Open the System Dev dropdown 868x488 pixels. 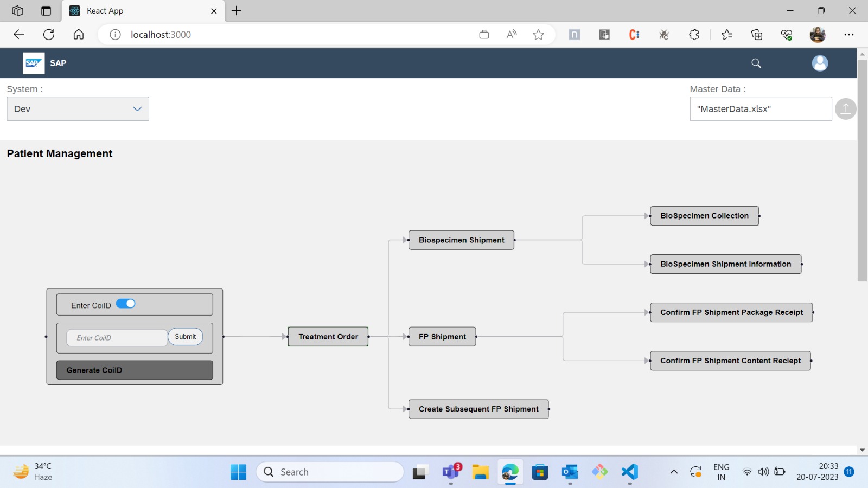pyautogui.click(x=78, y=108)
